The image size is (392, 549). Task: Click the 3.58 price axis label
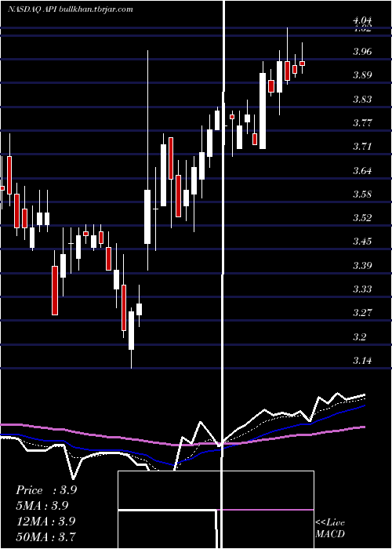[x=362, y=194]
